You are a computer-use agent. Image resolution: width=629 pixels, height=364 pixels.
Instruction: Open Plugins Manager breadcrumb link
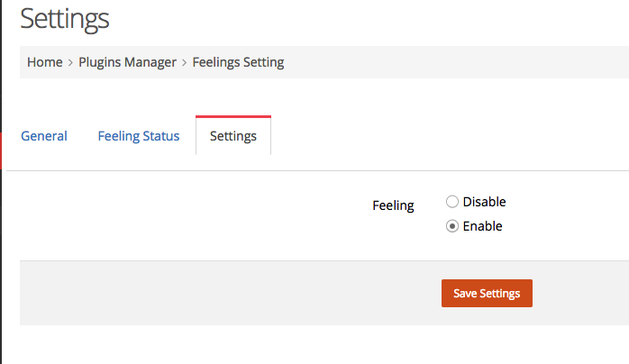pos(127,62)
